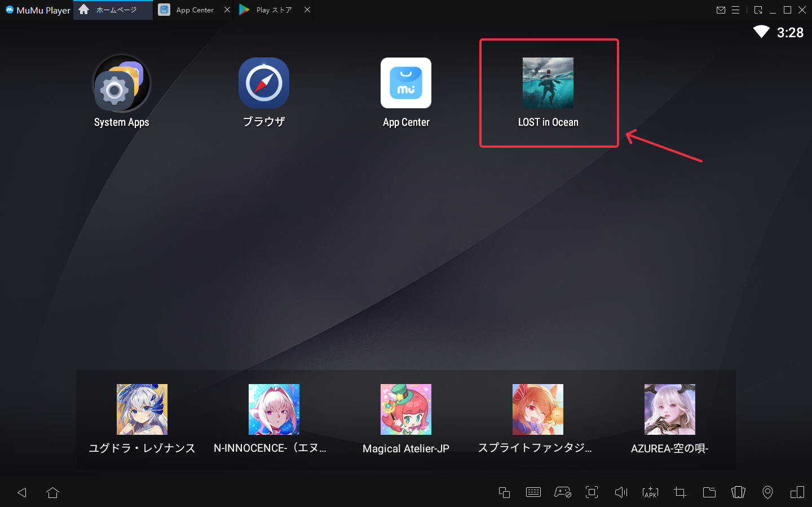Click the shake device icon
812x507 pixels.
tap(738, 492)
